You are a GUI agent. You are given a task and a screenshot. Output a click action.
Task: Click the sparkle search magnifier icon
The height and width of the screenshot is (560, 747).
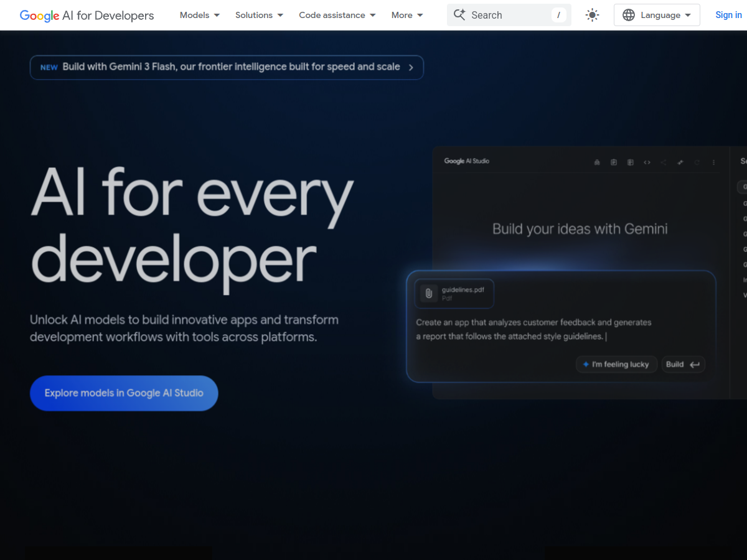coord(459,15)
